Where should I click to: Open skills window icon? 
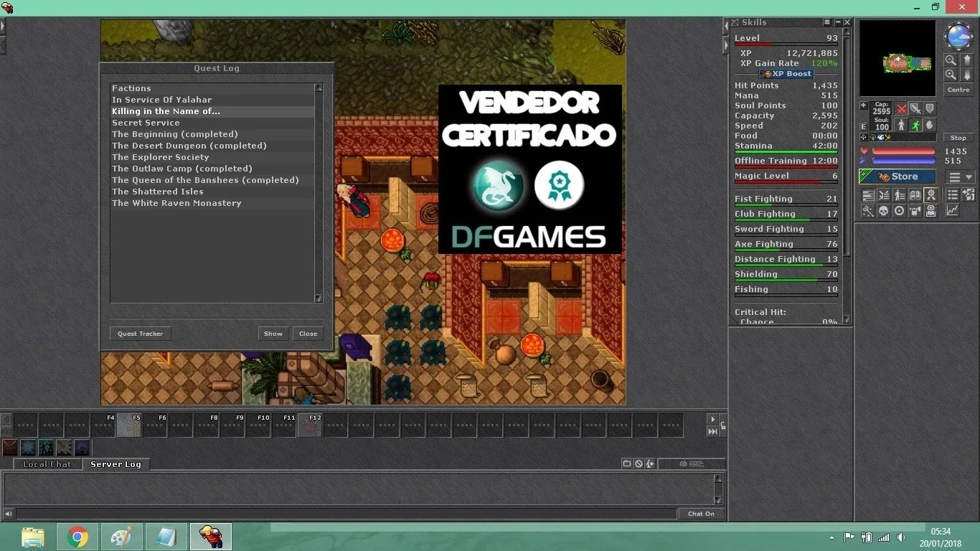pyautogui.click(x=868, y=195)
